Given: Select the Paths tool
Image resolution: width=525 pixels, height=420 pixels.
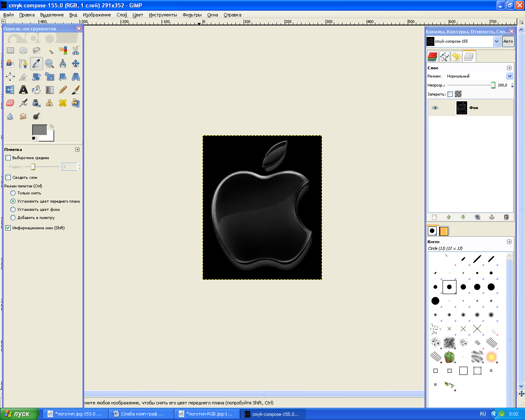Looking at the screenshot, I should (23, 64).
